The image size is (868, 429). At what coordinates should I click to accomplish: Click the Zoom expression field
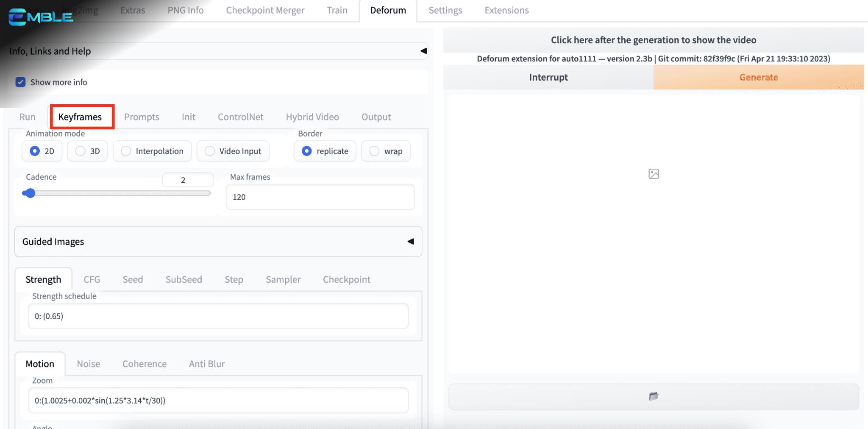tap(218, 400)
